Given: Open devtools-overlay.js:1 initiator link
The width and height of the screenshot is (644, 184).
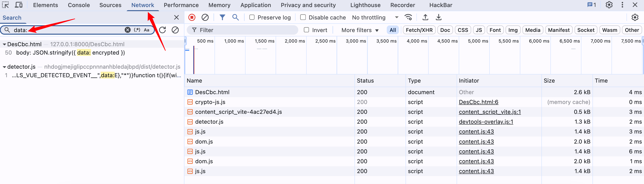Looking at the screenshot, I should 486,122.
